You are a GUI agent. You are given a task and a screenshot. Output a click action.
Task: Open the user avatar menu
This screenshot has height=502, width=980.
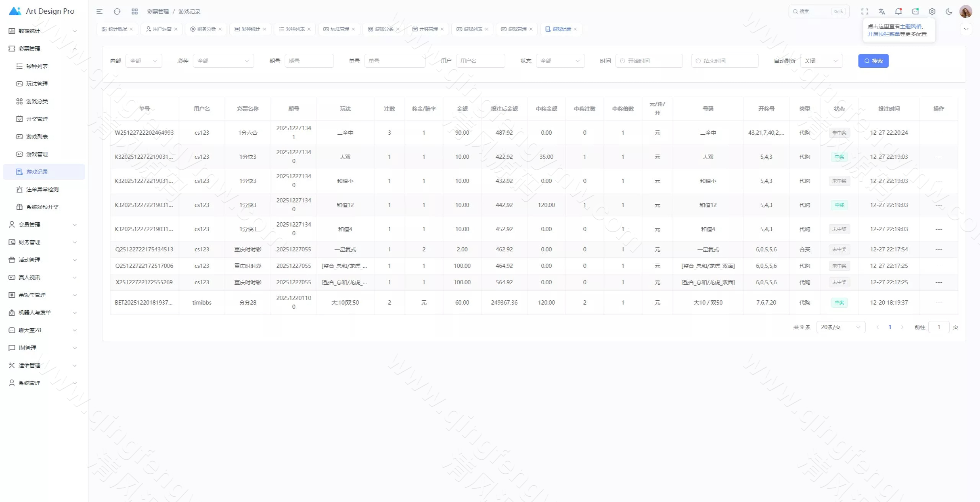[965, 11]
